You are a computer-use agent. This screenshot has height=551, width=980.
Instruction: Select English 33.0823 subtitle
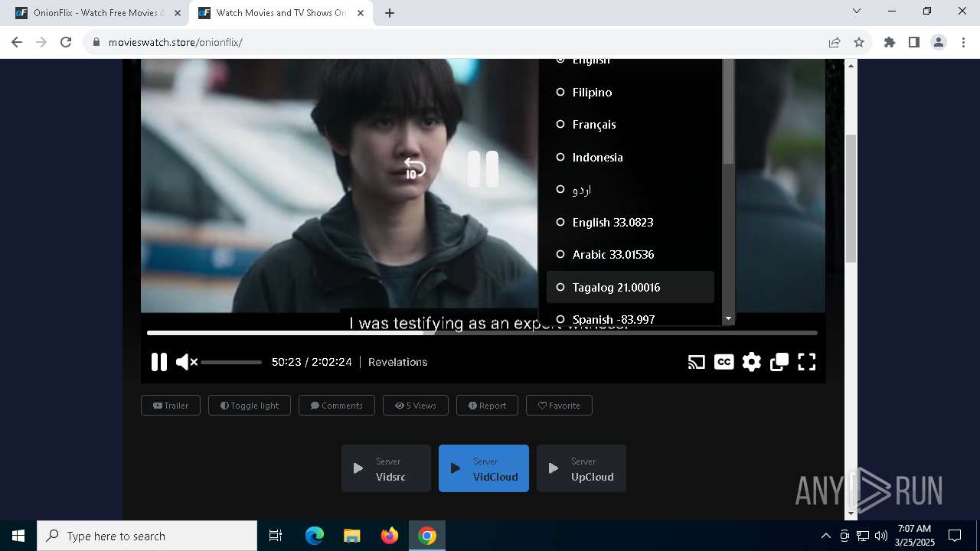(630, 222)
